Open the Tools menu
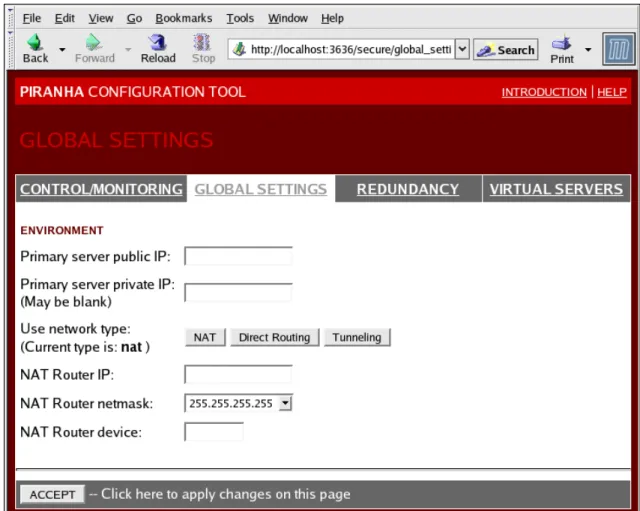Viewport: 640px width, 511px height. point(240,18)
